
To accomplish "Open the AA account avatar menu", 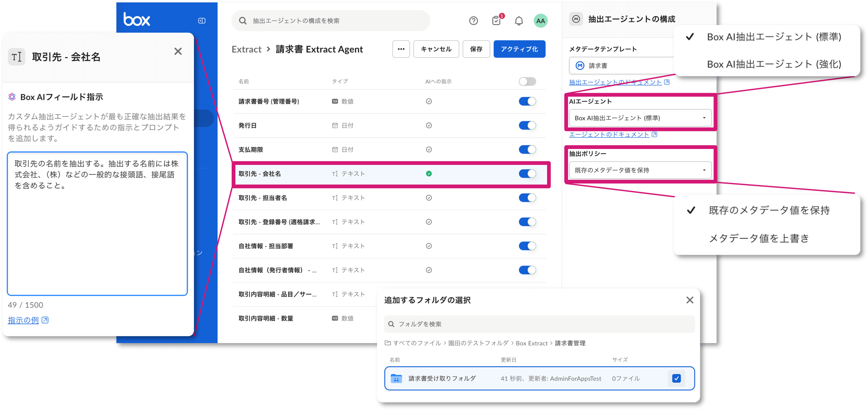I will [x=540, y=20].
